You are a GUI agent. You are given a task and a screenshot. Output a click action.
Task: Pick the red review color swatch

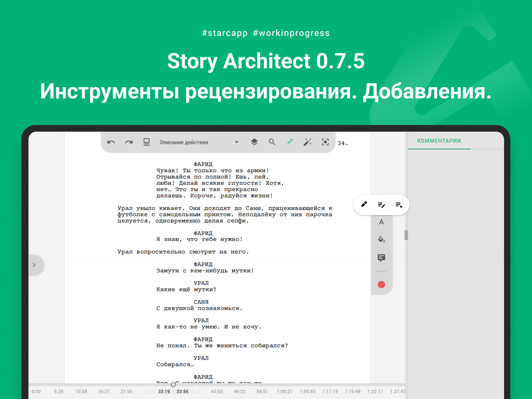(x=381, y=285)
